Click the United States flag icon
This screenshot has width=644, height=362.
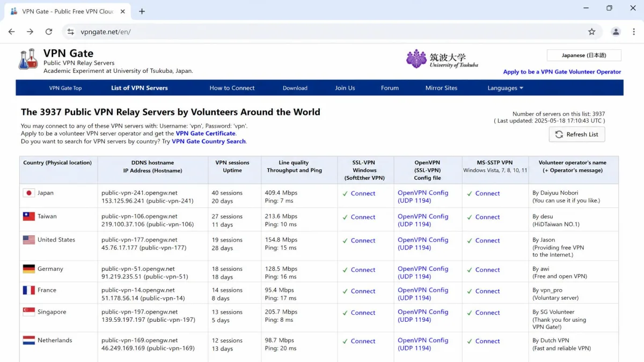pyautogui.click(x=29, y=240)
